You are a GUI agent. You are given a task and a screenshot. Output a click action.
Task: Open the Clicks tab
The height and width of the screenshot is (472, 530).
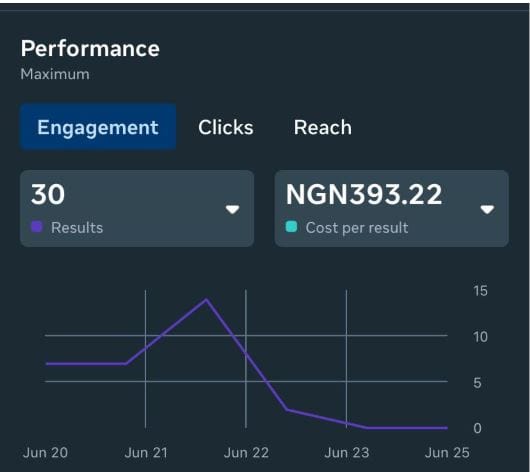point(226,127)
